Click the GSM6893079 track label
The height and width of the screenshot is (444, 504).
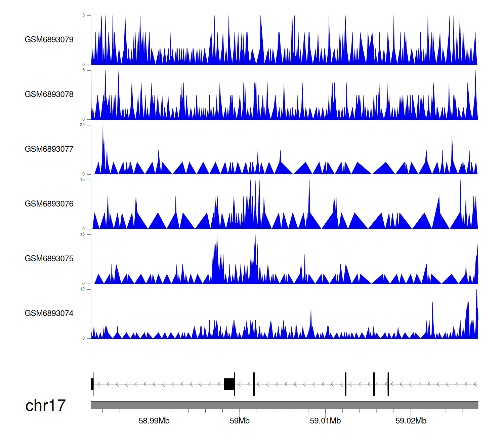click(49, 40)
